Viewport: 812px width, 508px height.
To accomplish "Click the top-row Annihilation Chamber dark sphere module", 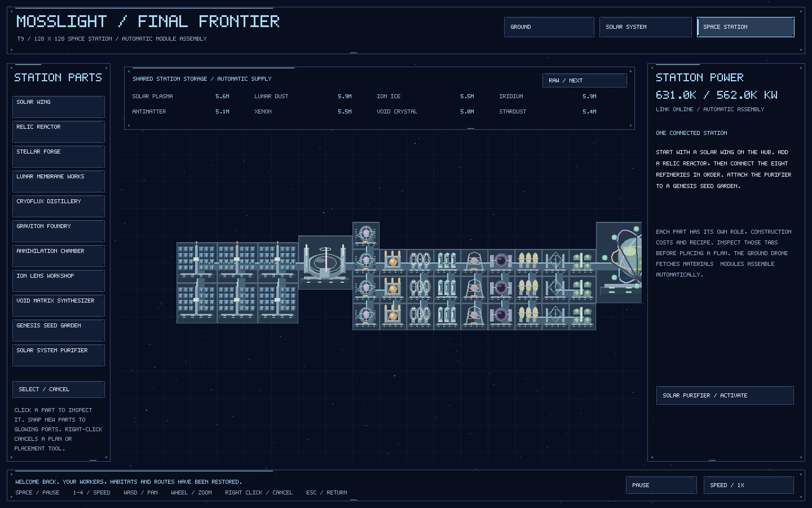I will coord(501,262).
